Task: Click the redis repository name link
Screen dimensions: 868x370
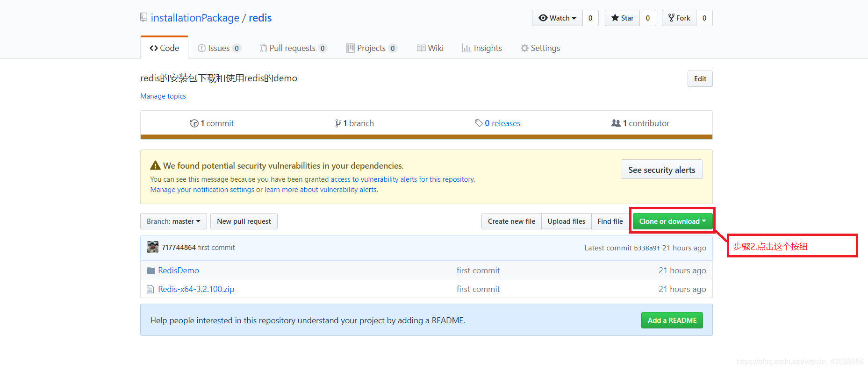Action: pyautogui.click(x=260, y=18)
